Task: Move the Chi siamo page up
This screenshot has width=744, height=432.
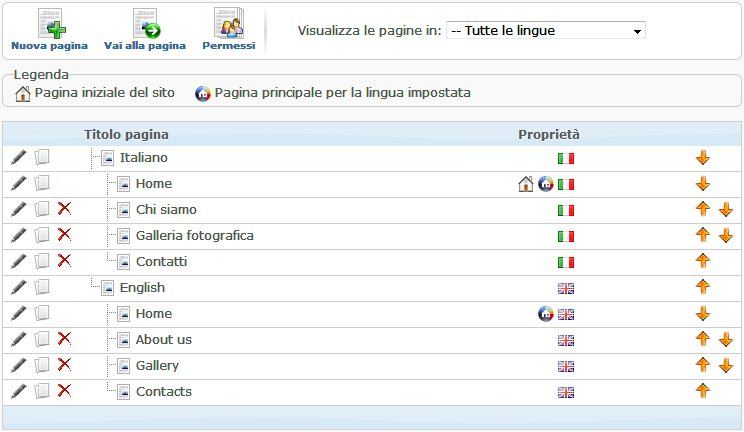Action: click(703, 210)
